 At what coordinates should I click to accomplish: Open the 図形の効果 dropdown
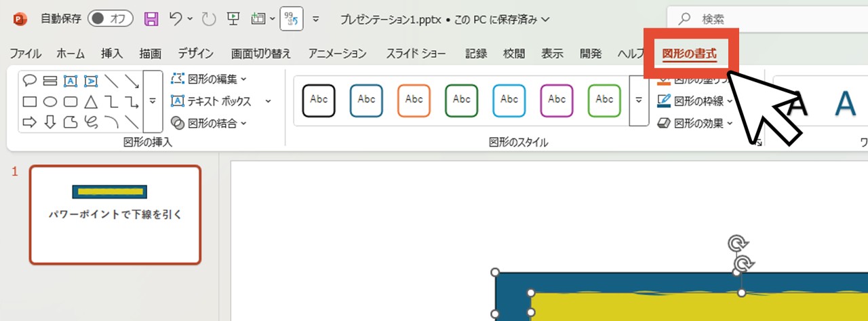coord(695,124)
